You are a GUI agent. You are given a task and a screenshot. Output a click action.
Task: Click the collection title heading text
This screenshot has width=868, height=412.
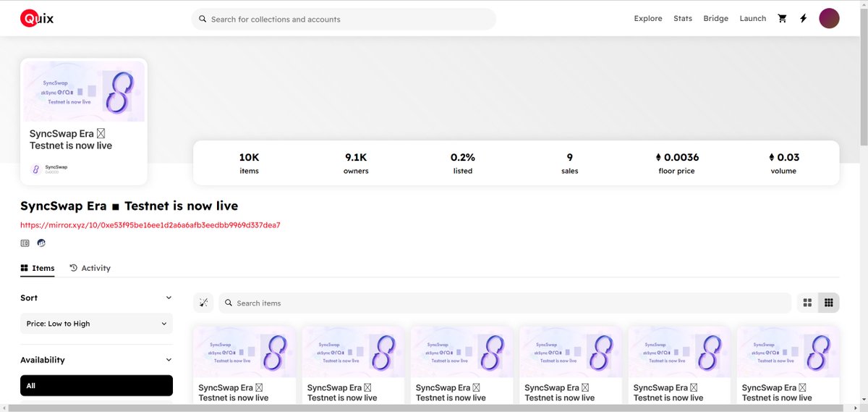[129, 206]
